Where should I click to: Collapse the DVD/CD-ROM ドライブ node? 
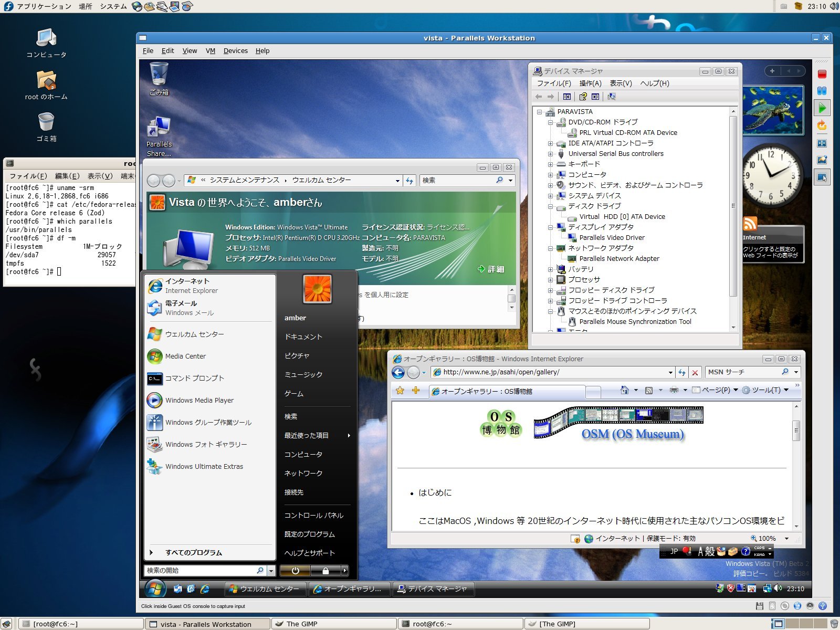coord(550,122)
